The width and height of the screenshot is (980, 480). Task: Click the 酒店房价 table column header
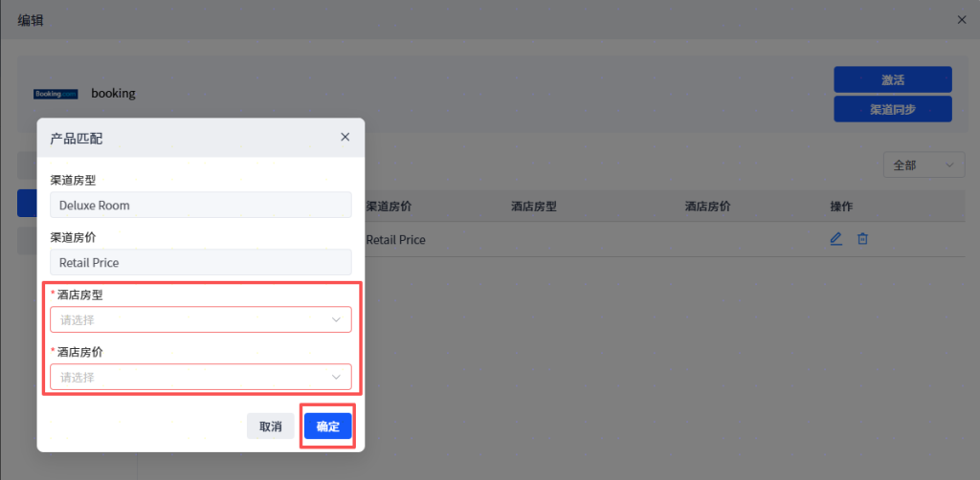tap(707, 207)
